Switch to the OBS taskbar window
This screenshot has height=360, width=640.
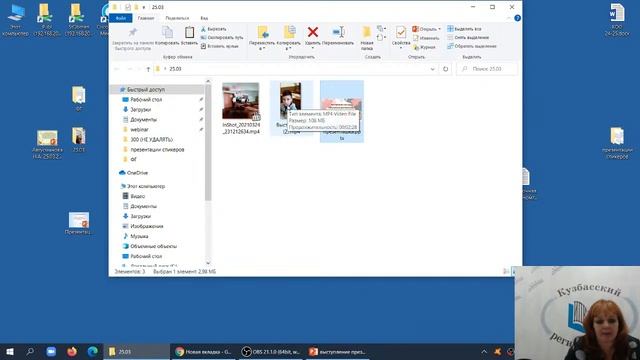click(270, 351)
